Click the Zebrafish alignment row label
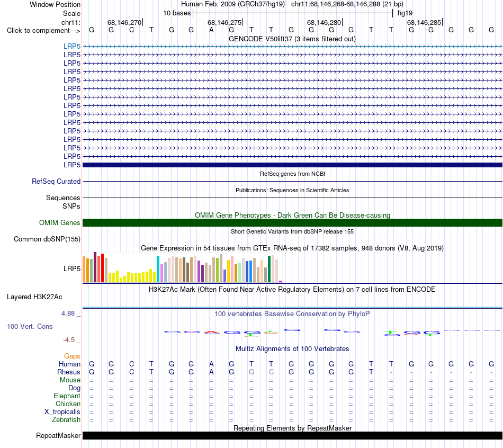This screenshot has width=503, height=448. pyautogui.click(x=66, y=419)
